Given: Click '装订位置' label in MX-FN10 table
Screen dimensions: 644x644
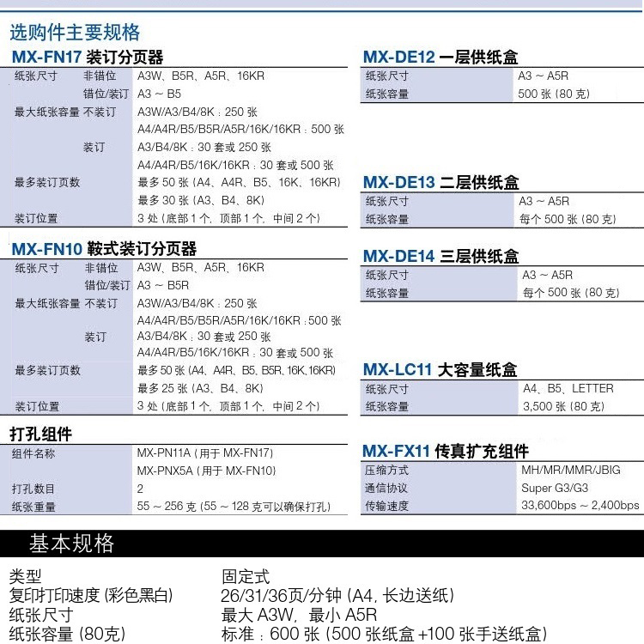Looking at the screenshot, I should [37, 407].
